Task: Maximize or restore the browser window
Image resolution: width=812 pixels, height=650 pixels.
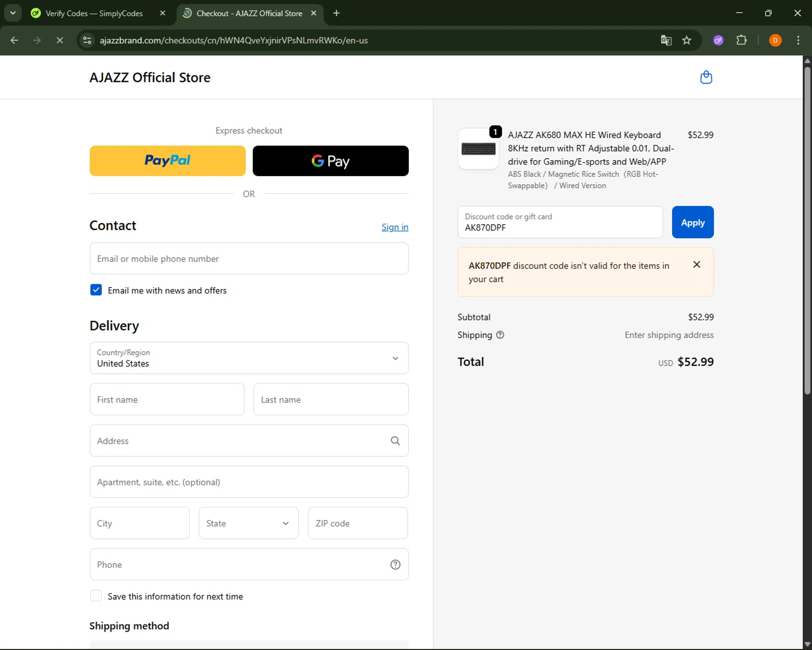Action: pos(768,13)
